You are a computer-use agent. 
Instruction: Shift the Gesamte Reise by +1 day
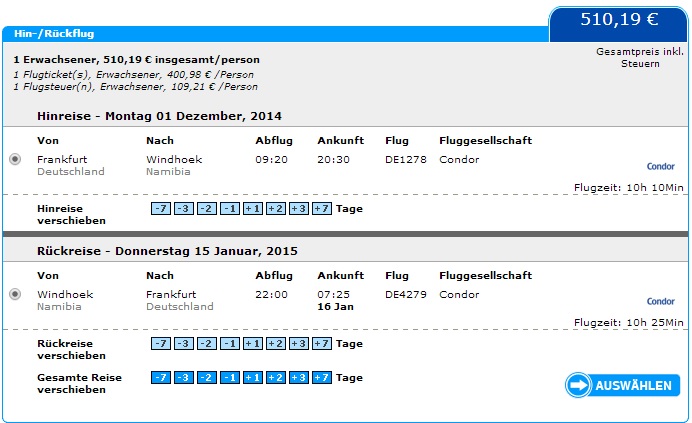[252, 378]
